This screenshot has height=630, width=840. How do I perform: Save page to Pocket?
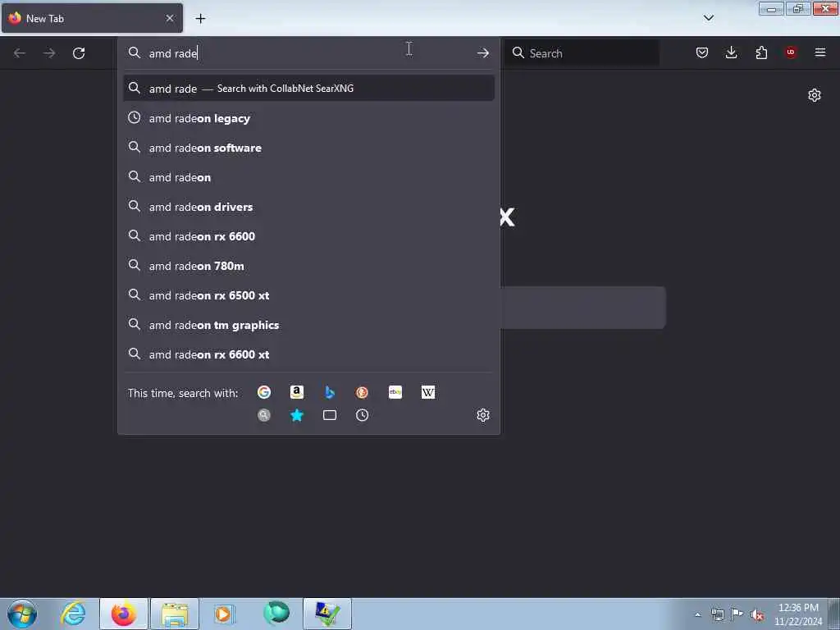tap(702, 52)
